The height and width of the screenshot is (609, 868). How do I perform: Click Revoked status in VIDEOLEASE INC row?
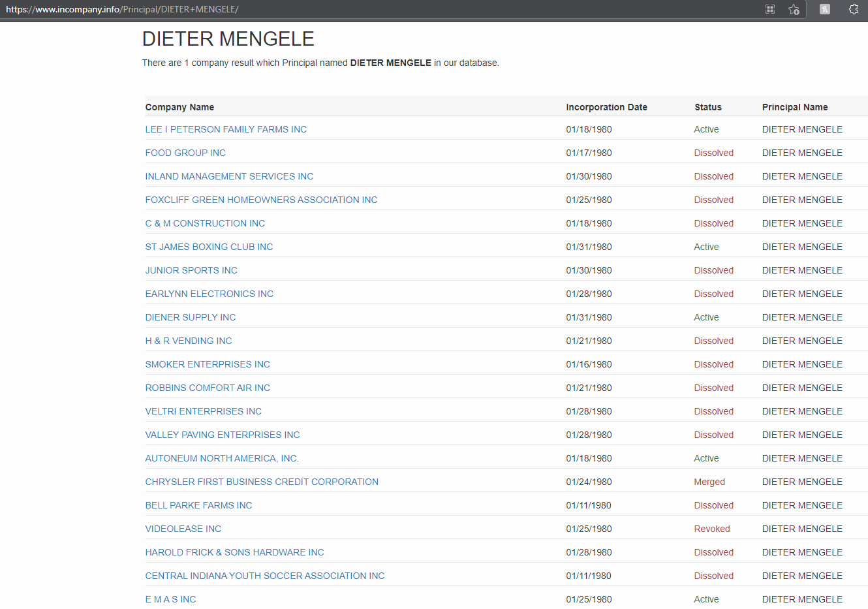(x=712, y=529)
